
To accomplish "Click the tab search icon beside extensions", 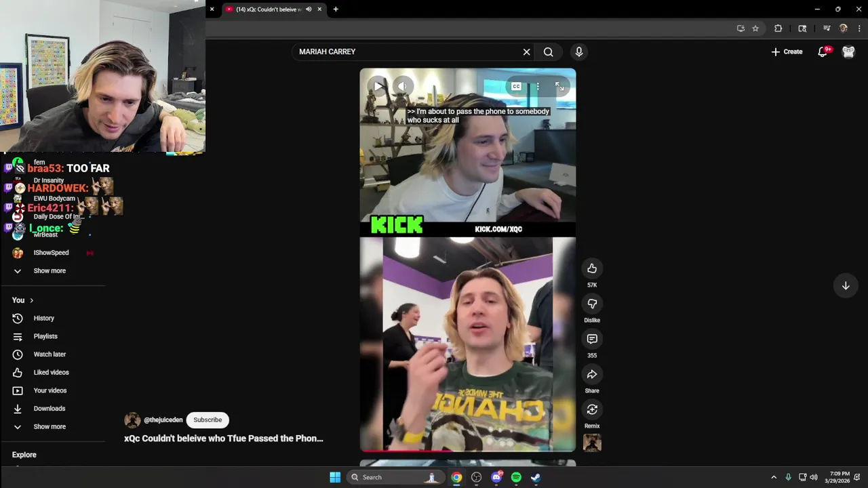I will [802, 28].
